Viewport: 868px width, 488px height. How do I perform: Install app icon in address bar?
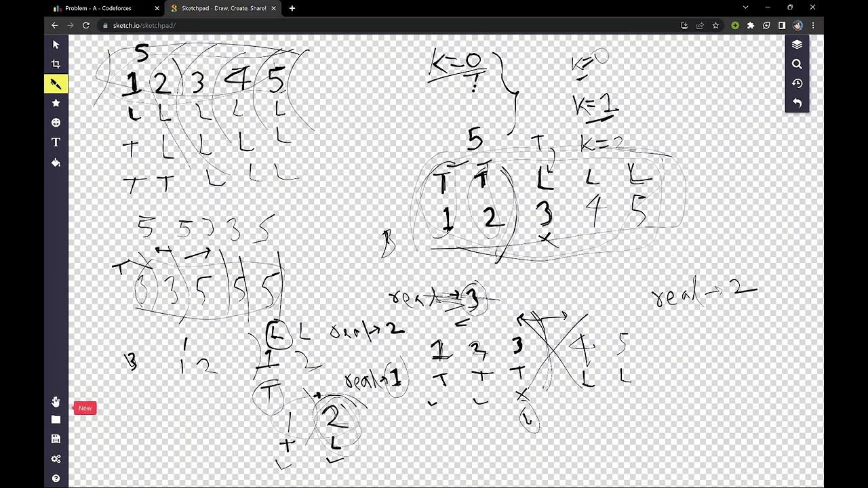(x=684, y=26)
